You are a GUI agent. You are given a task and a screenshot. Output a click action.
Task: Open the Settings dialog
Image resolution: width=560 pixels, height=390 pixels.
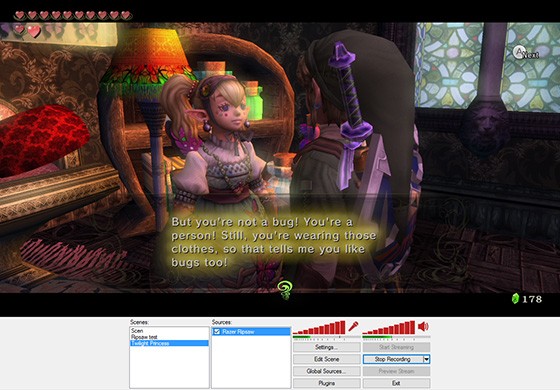[x=327, y=347]
